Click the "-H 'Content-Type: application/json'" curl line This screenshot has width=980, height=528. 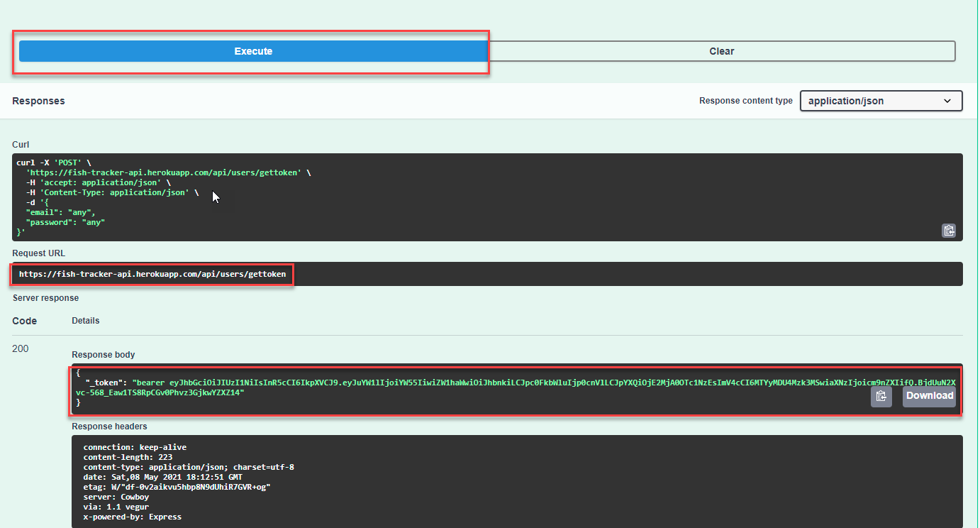(x=112, y=192)
